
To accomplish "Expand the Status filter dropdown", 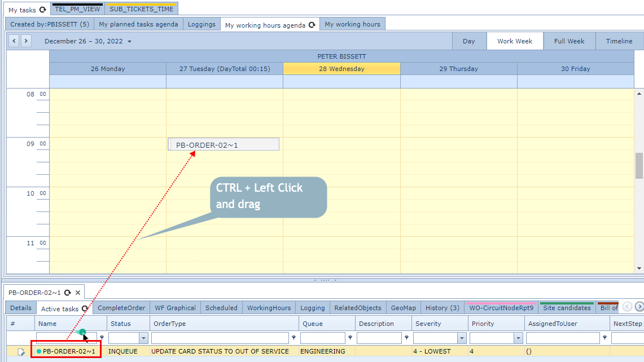I will pyautogui.click(x=143, y=338).
